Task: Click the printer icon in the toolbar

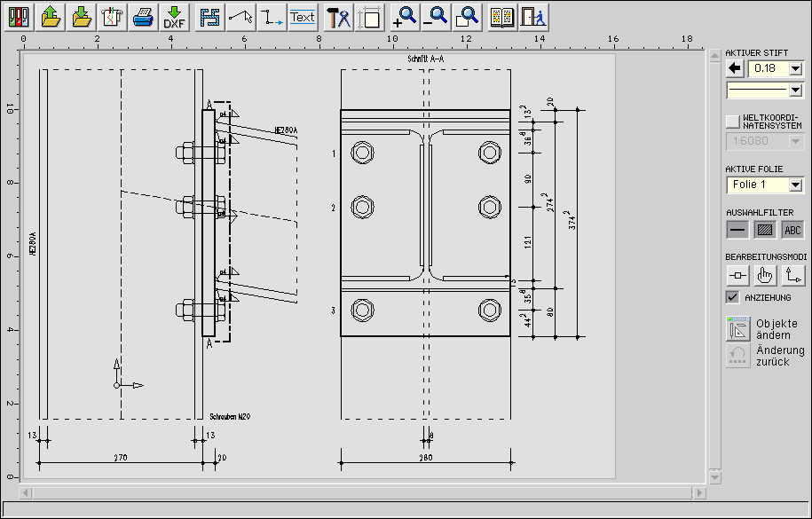Action: coord(143,16)
